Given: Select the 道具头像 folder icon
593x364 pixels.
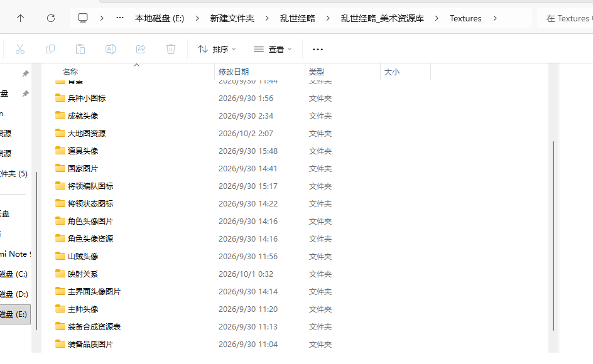Looking at the screenshot, I should (x=60, y=151).
